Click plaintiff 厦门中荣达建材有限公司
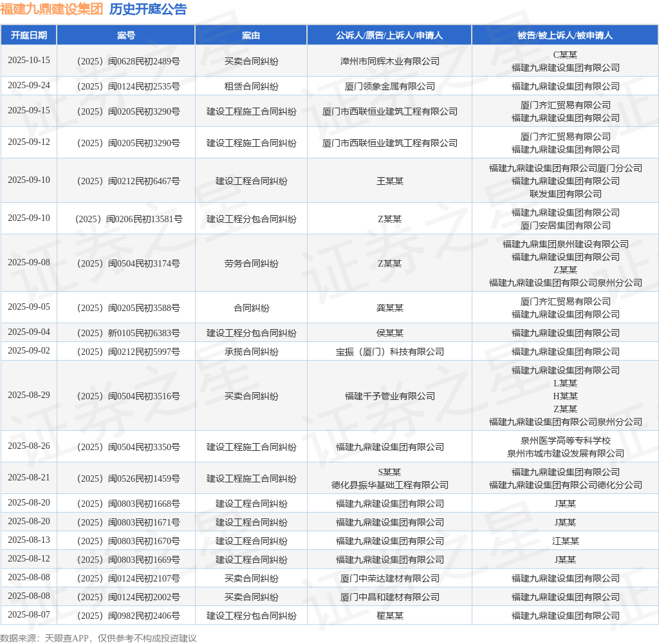Image resolution: width=659 pixels, height=644 pixels. pos(389,579)
